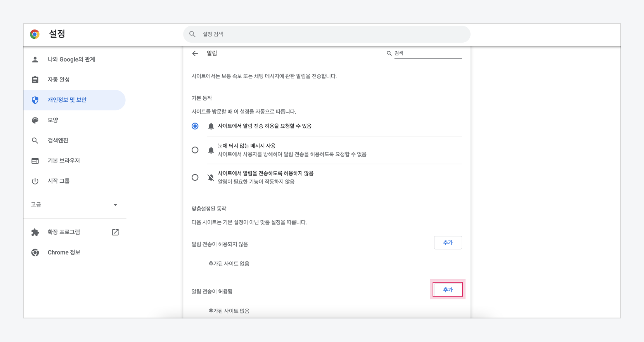Open extensions via external link icon
644x342 pixels.
click(115, 232)
